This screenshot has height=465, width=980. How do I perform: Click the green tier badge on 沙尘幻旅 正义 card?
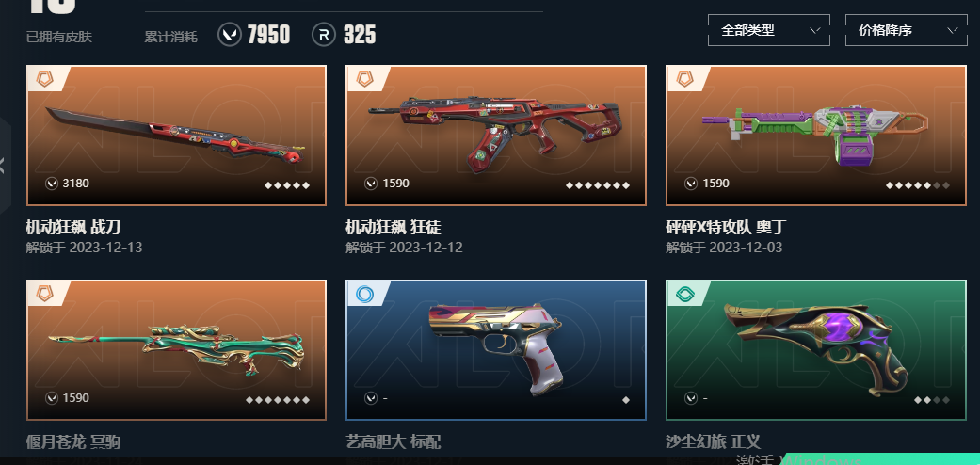point(685,294)
